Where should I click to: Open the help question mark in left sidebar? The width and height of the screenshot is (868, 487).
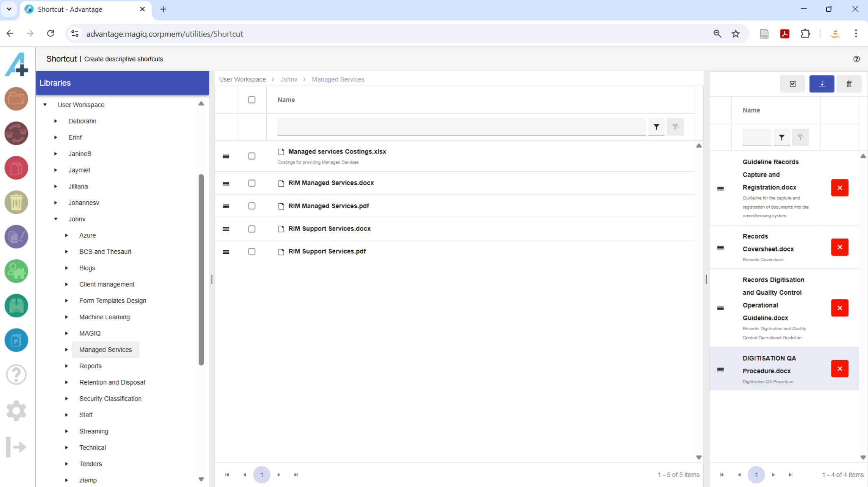pyautogui.click(x=16, y=374)
